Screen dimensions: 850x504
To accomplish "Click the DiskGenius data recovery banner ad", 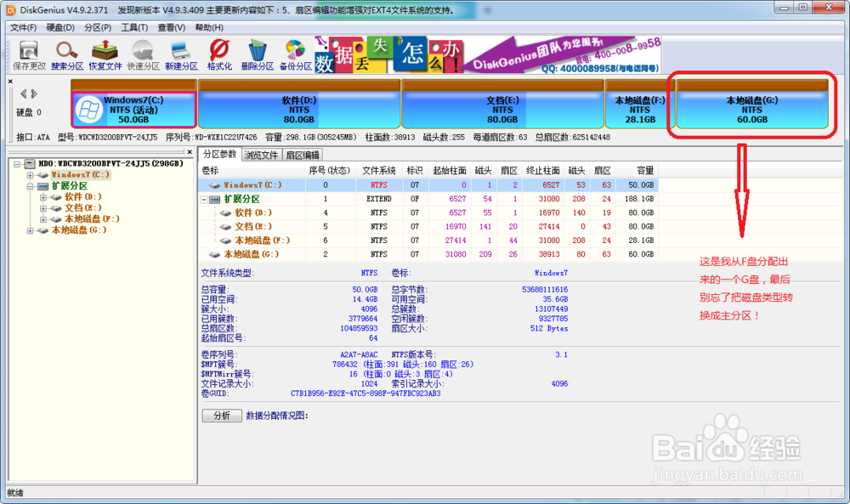I will coord(487,54).
